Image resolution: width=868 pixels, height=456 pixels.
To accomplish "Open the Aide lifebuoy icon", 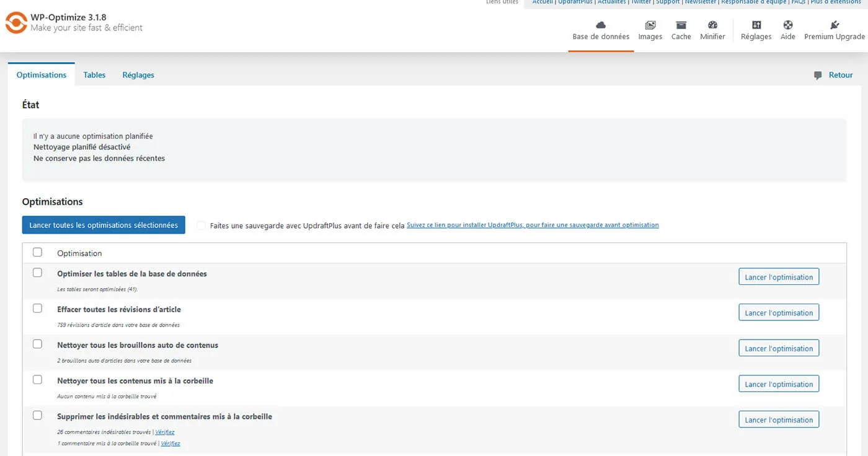I will tap(788, 25).
